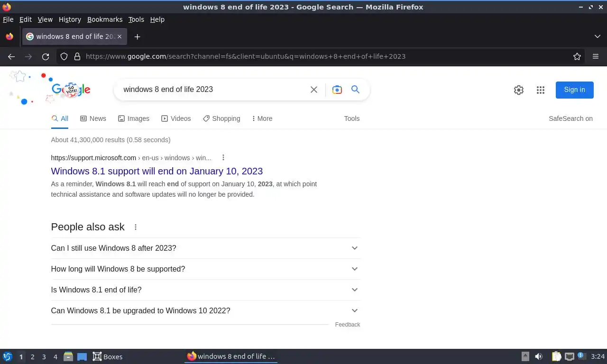Switch to the News tab
The height and width of the screenshot is (364, 607).
(x=93, y=118)
